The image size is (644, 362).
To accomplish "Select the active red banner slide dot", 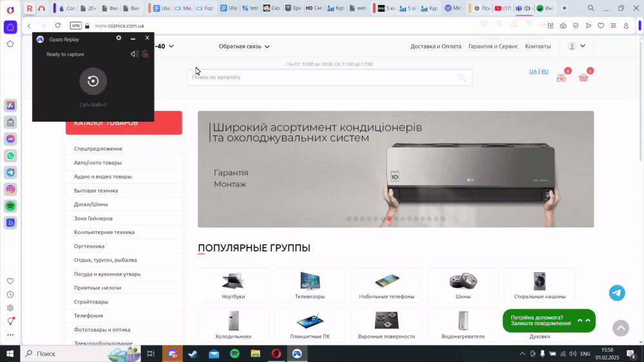I will point(389,218).
